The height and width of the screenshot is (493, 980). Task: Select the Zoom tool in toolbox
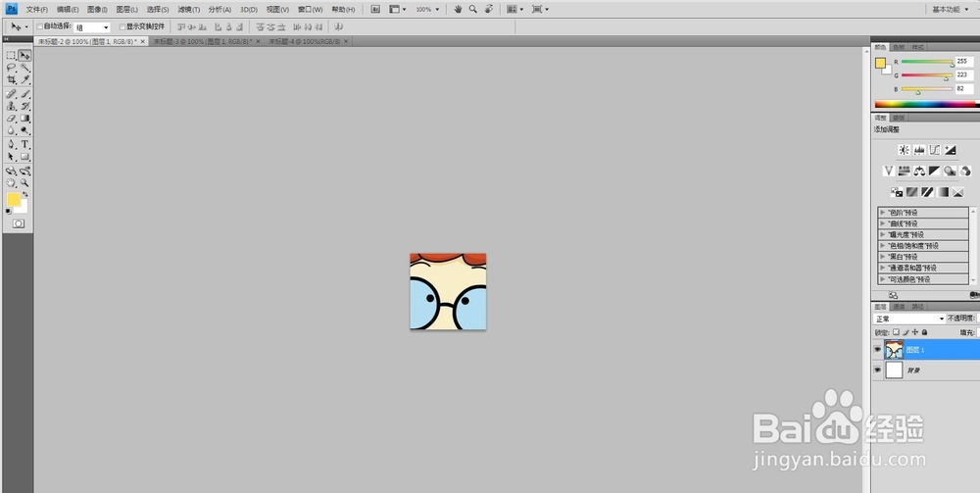(24, 183)
